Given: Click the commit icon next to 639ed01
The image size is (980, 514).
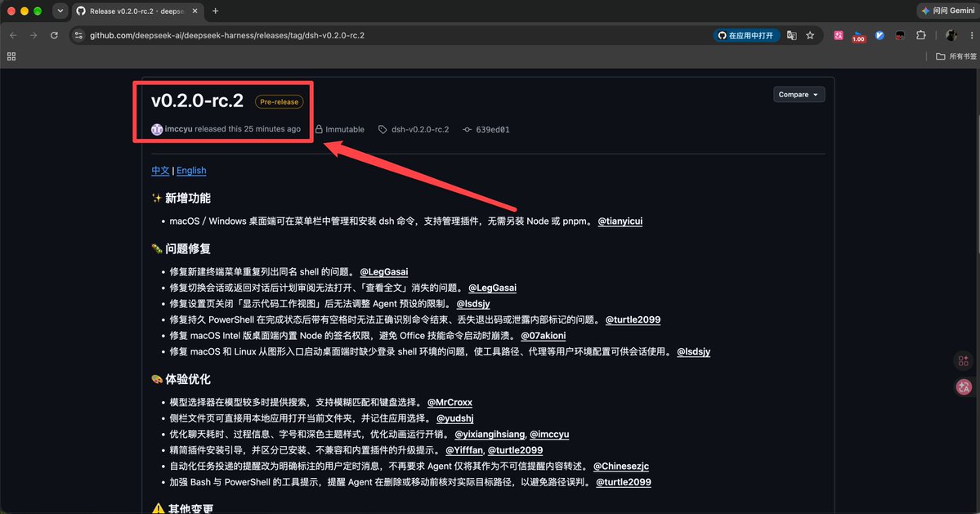Looking at the screenshot, I should (467, 129).
